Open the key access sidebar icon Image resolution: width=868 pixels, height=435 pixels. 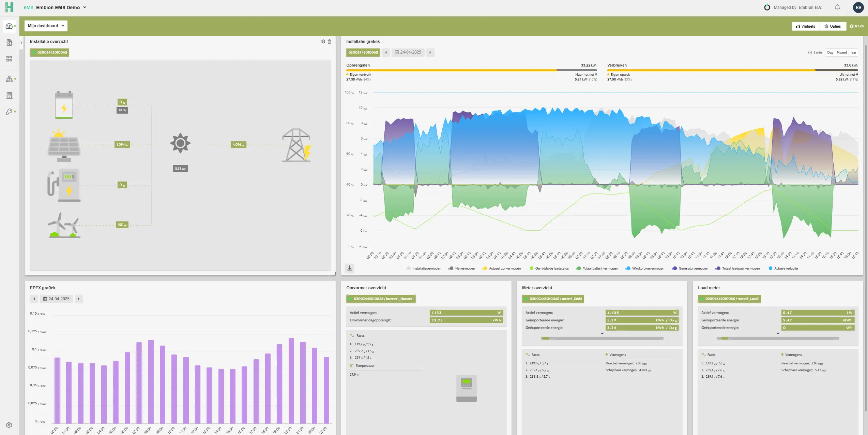[x=9, y=112]
